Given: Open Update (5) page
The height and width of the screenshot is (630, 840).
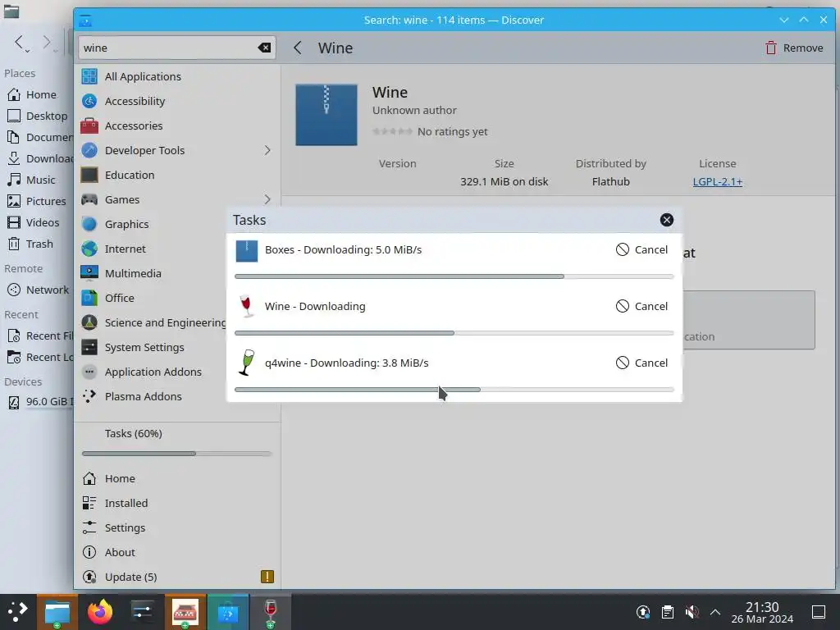Looking at the screenshot, I should pos(177,577).
